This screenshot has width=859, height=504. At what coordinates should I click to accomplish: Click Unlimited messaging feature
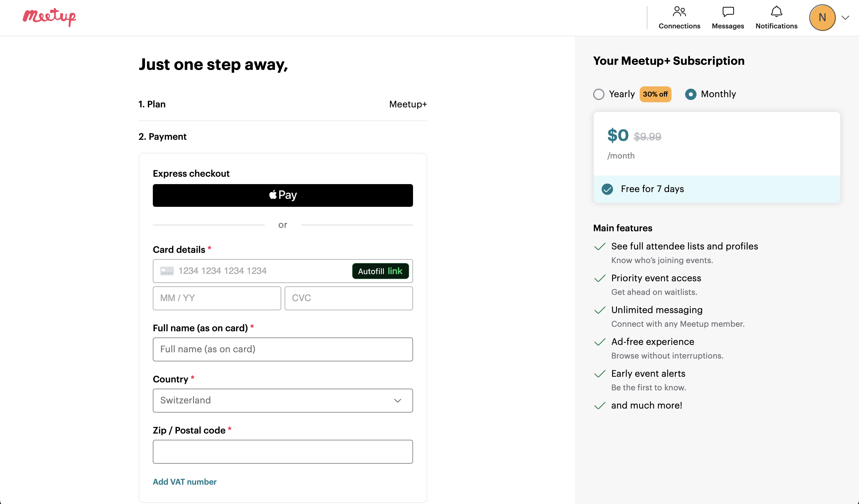[657, 310]
